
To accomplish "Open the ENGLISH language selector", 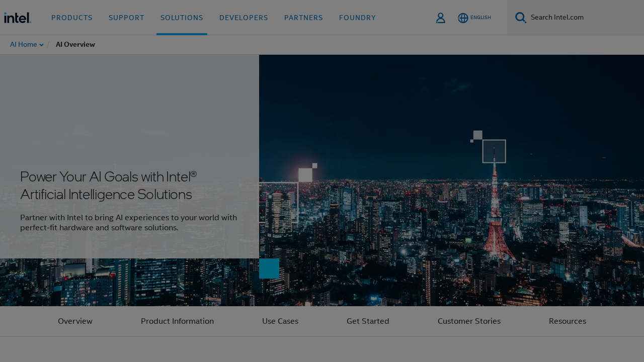I will [474, 17].
